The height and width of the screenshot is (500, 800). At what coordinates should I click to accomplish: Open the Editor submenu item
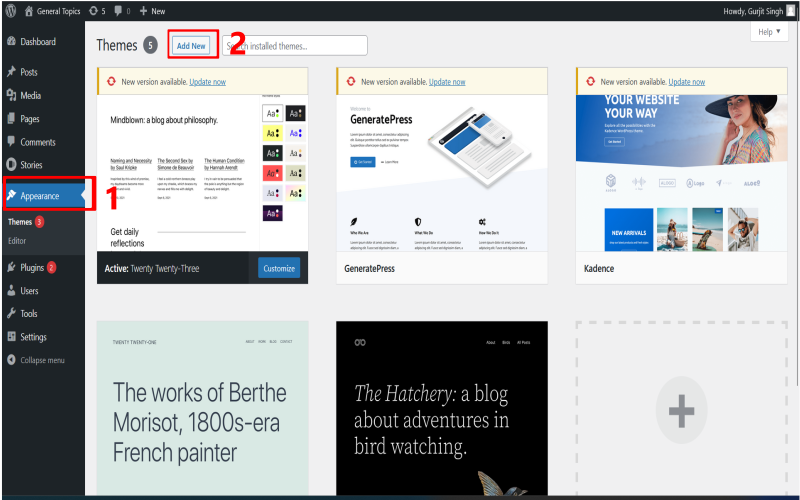tap(17, 241)
